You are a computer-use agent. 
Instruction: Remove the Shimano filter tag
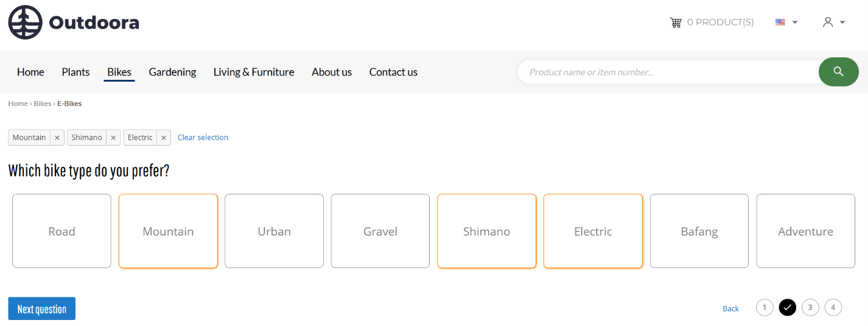(113, 138)
